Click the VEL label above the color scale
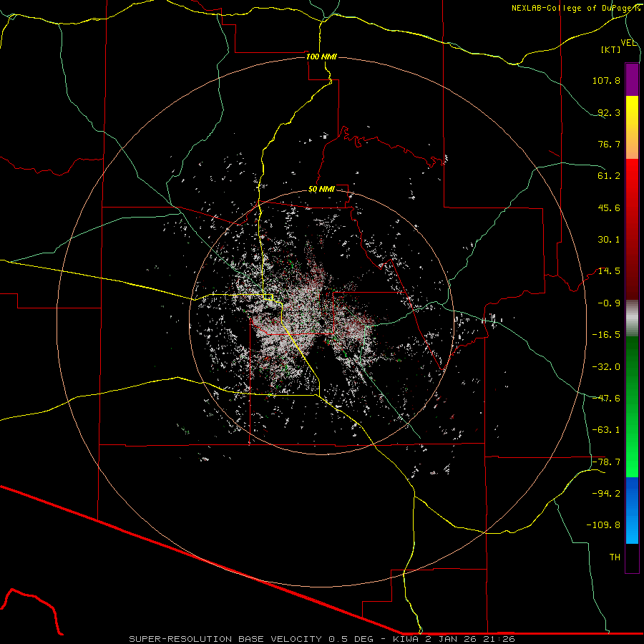The height and width of the screenshot is (644, 644). coord(628,43)
